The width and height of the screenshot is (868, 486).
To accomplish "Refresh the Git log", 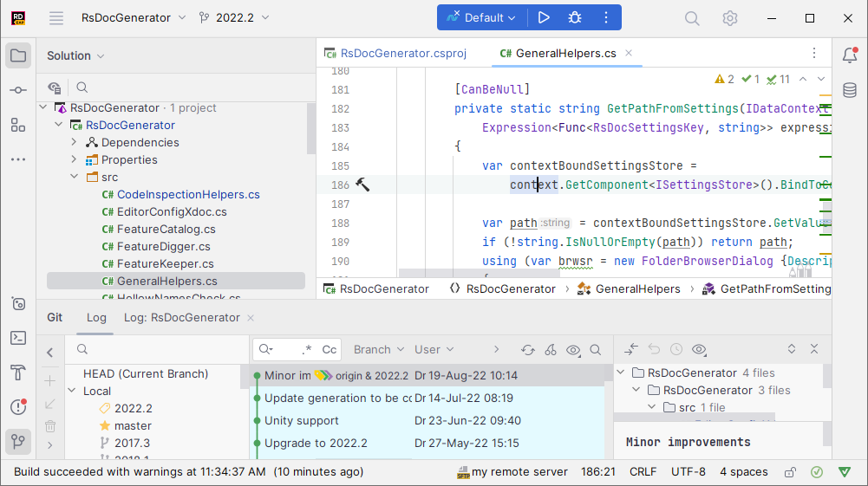I will coord(527,349).
